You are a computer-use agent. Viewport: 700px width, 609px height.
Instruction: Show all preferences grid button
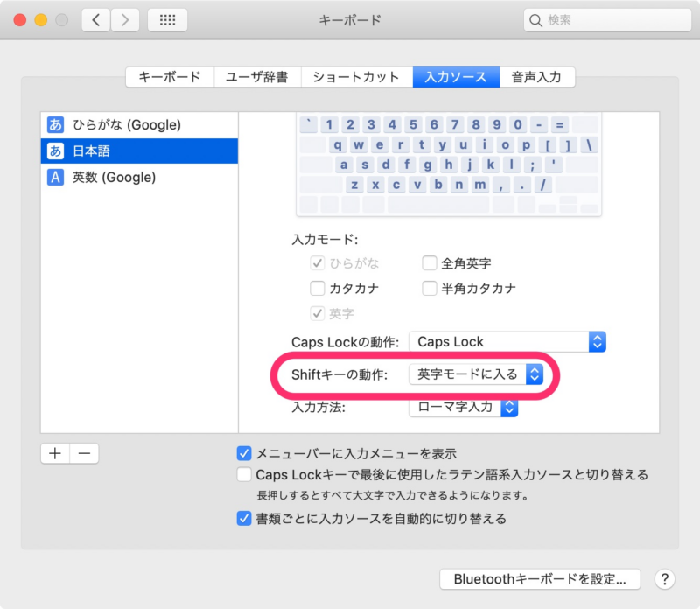[167, 19]
